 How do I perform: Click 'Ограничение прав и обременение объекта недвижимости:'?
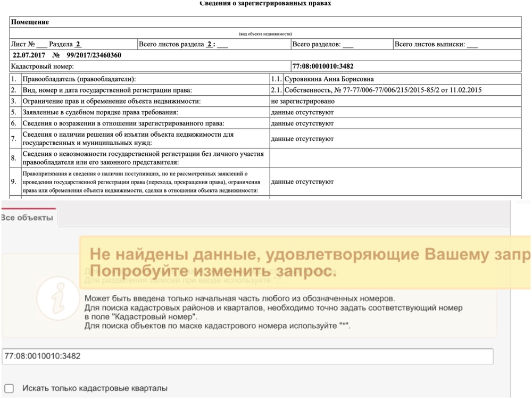point(112,101)
